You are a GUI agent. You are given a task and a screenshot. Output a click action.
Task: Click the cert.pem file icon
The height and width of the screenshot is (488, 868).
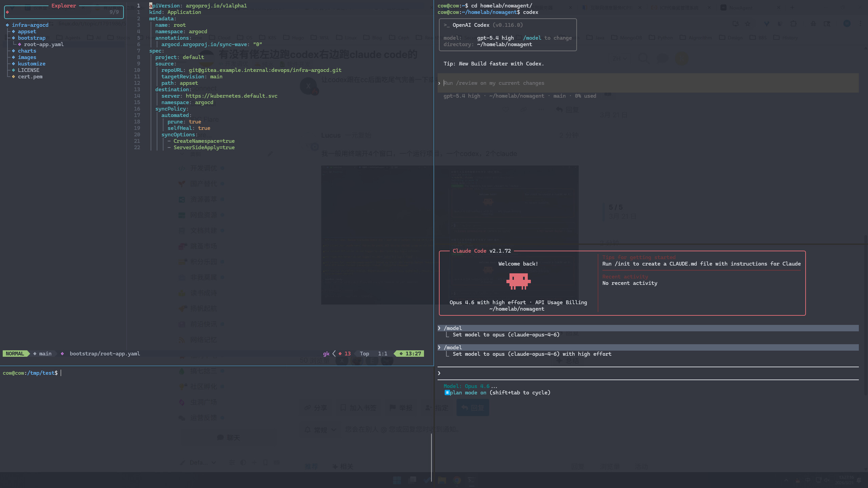pyautogui.click(x=14, y=77)
